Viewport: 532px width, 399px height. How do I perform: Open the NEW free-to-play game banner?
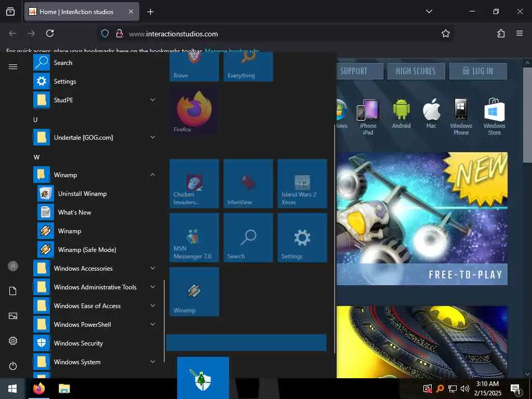click(x=422, y=219)
